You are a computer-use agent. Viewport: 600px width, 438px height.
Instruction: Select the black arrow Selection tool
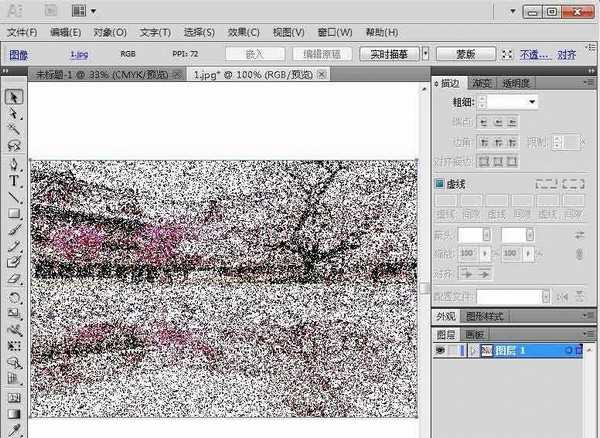pos(15,97)
